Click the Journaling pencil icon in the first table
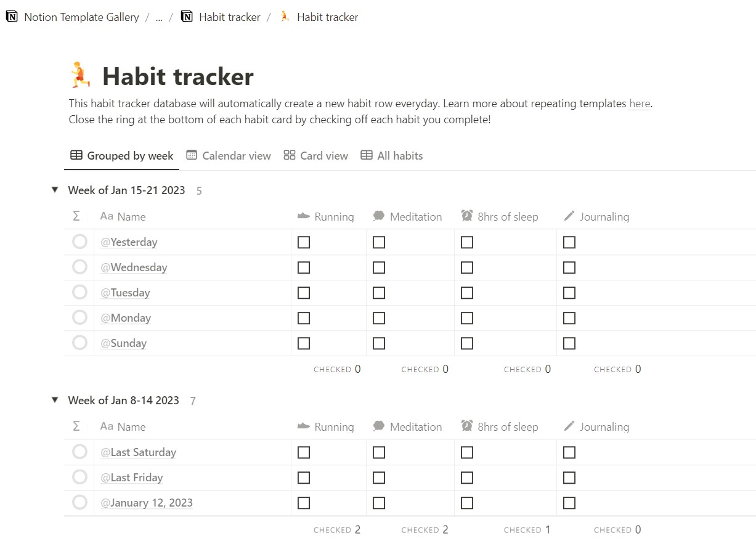The height and width of the screenshot is (546, 756). [x=569, y=216]
